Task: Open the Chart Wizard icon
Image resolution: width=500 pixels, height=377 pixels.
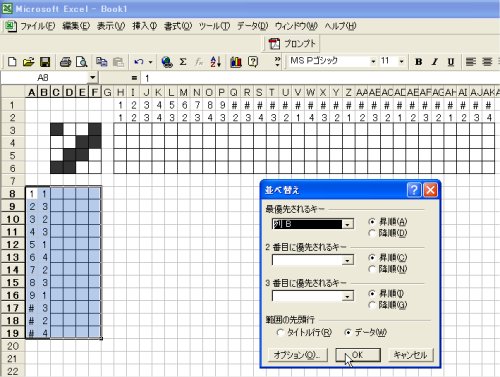Action: pos(236,62)
